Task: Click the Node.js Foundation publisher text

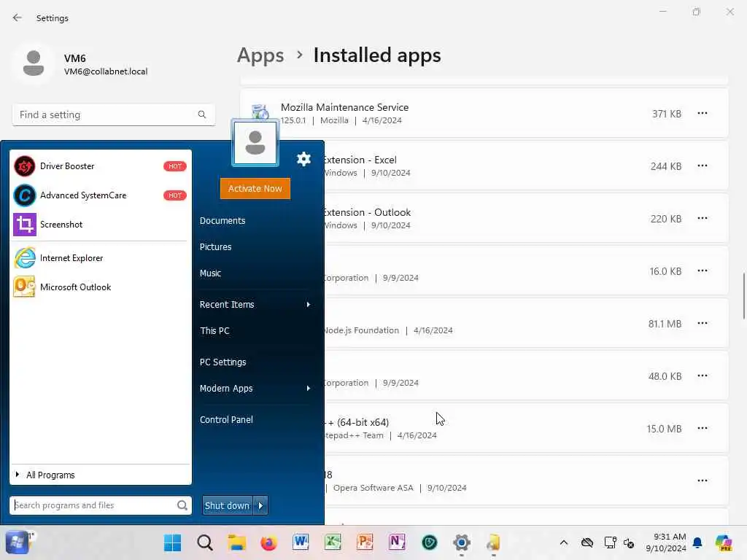Action: click(360, 330)
